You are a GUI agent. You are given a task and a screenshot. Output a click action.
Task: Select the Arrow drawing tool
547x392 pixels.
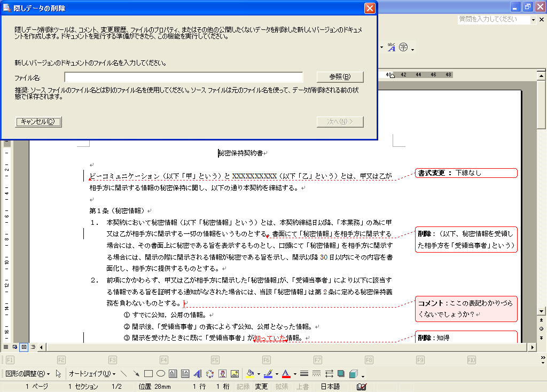(136, 374)
